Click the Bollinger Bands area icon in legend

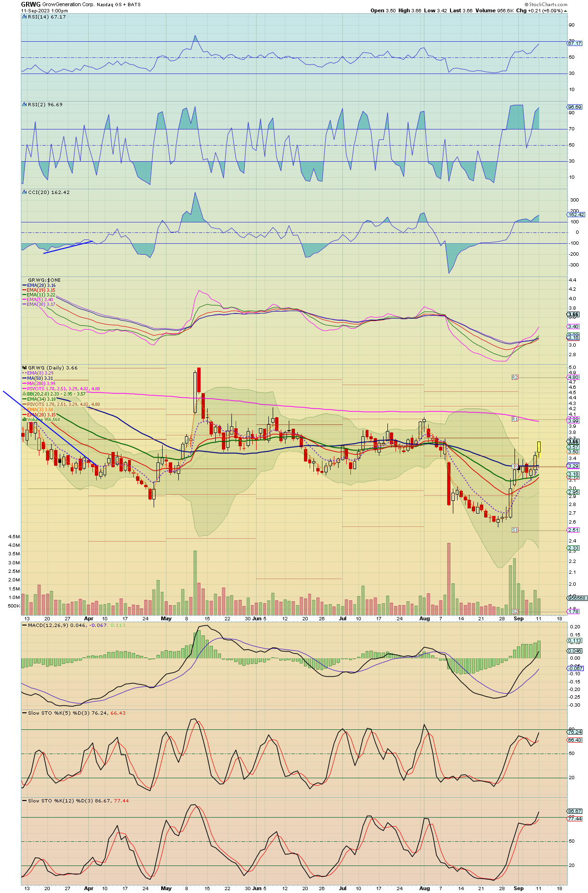click(x=24, y=394)
